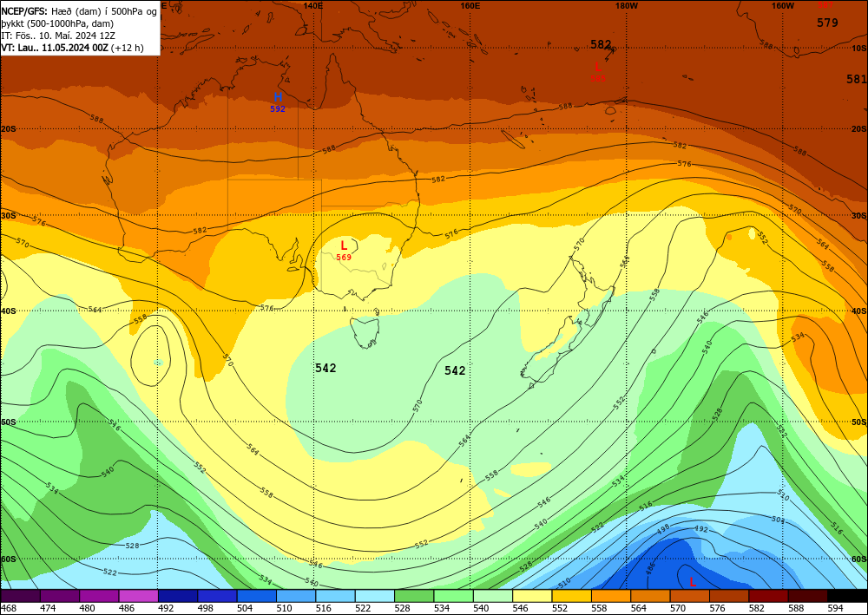The height and width of the screenshot is (615, 868).
Task: Click the 542 thickness label nearest New Zealand
Action: tap(455, 370)
